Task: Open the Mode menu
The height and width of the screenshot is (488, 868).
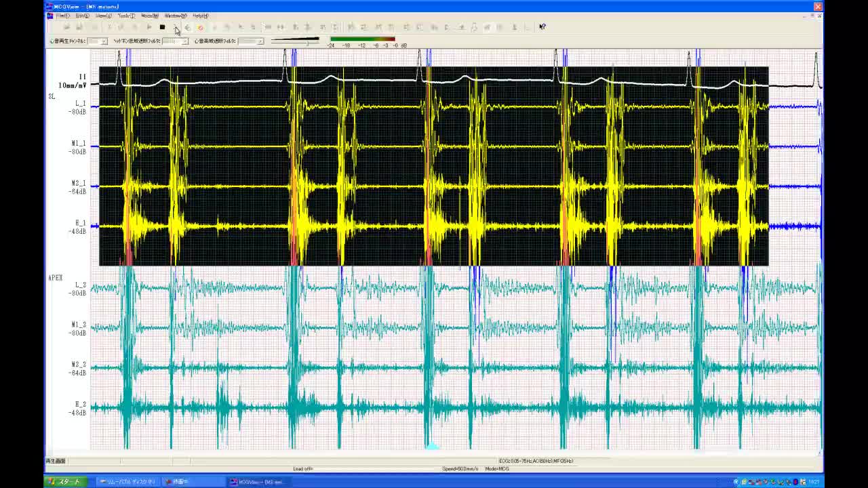Action: tap(149, 16)
